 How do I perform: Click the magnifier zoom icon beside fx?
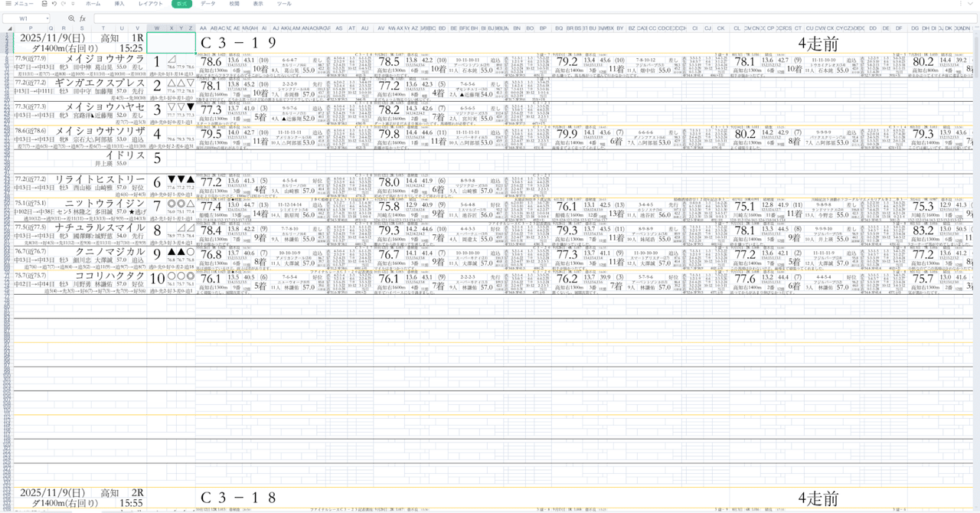[72, 18]
